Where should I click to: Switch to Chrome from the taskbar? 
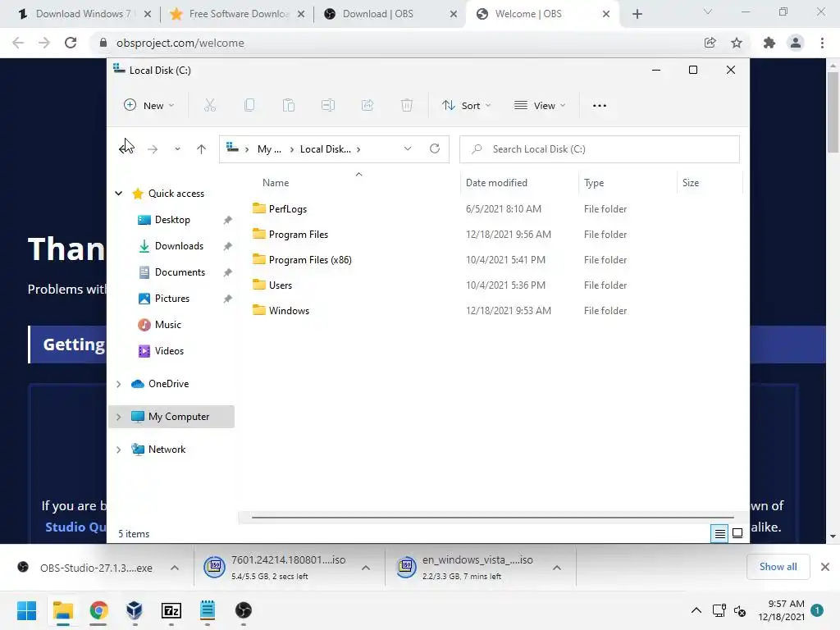click(x=98, y=610)
